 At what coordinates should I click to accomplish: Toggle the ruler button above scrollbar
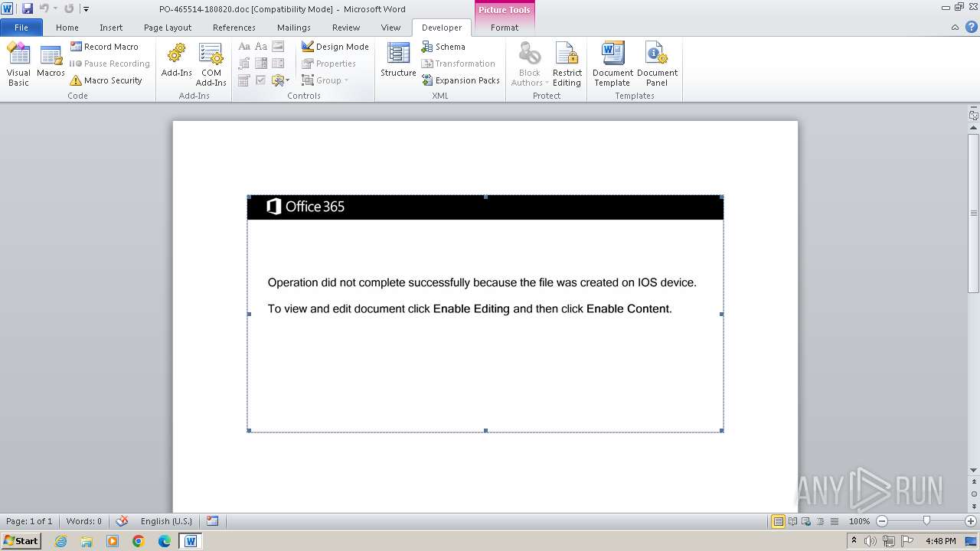(974, 116)
